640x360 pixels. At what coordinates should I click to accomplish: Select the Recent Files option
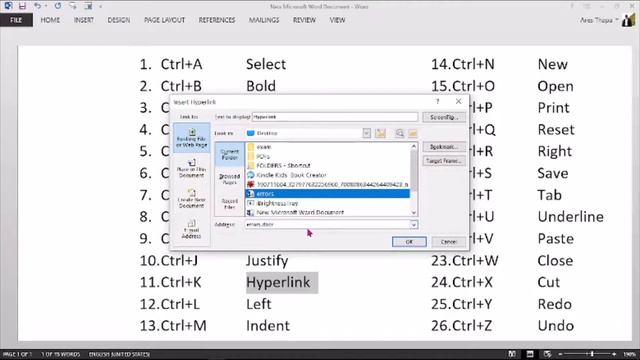(x=229, y=204)
